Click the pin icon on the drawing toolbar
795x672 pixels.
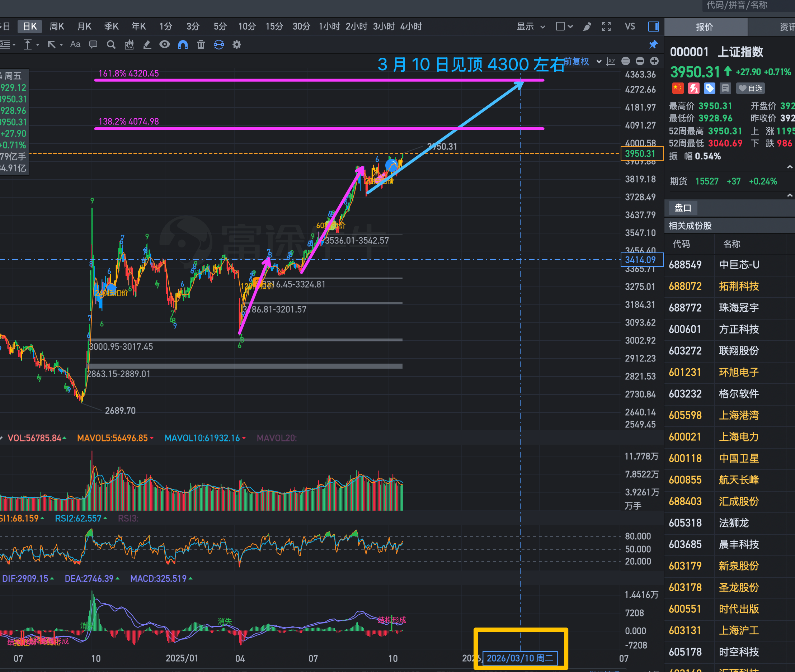click(653, 44)
